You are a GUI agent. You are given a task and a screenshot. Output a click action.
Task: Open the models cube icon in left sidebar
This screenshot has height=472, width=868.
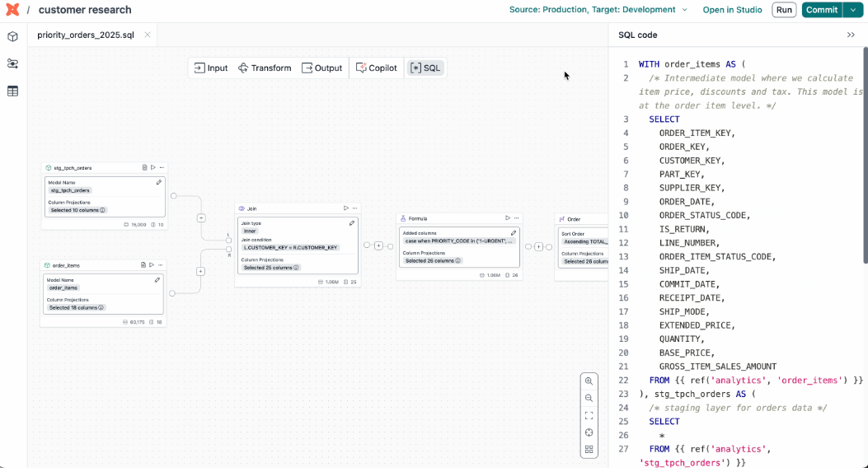coord(12,36)
